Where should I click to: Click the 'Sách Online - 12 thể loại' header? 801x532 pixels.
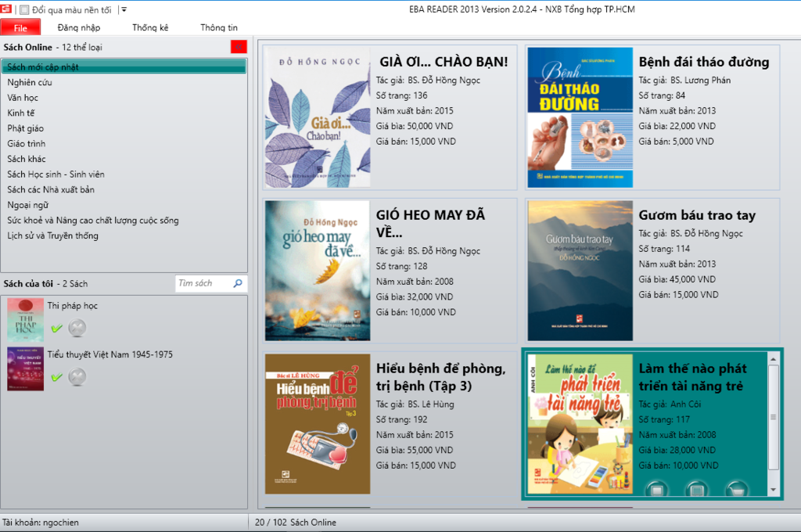tap(52, 47)
